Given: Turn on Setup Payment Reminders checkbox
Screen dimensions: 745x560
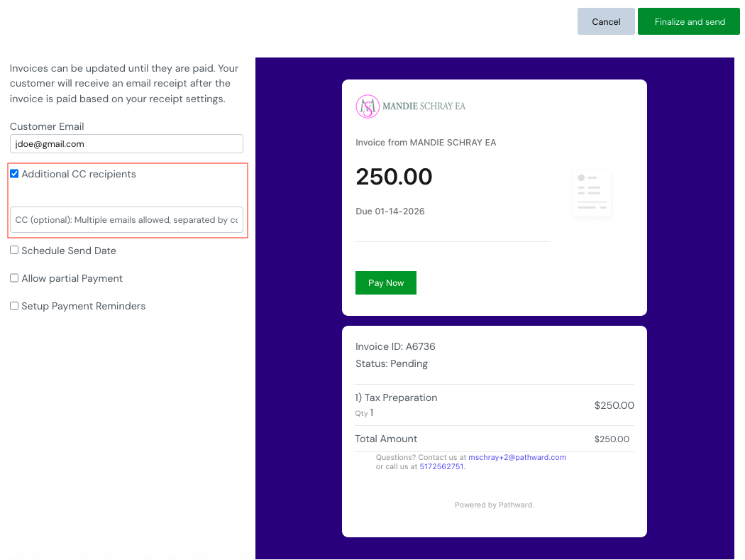Looking at the screenshot, I should coord(14,306).
